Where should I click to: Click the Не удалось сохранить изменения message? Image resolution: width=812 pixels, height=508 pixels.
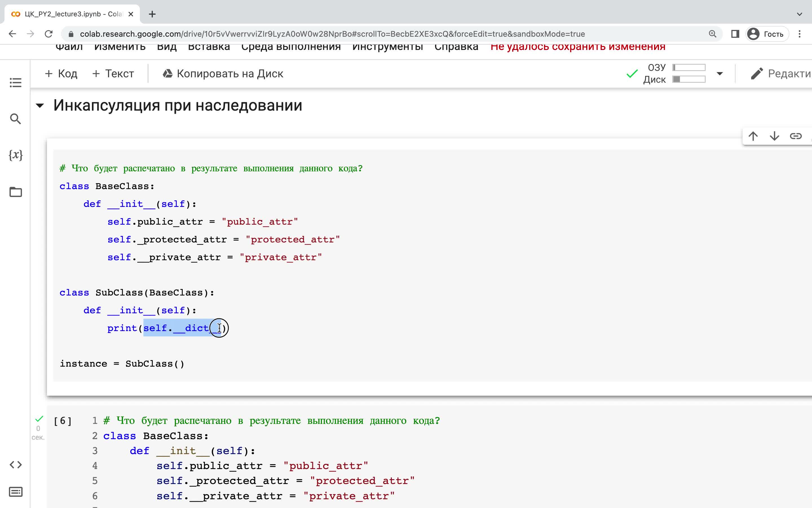(x=578, y=47)
